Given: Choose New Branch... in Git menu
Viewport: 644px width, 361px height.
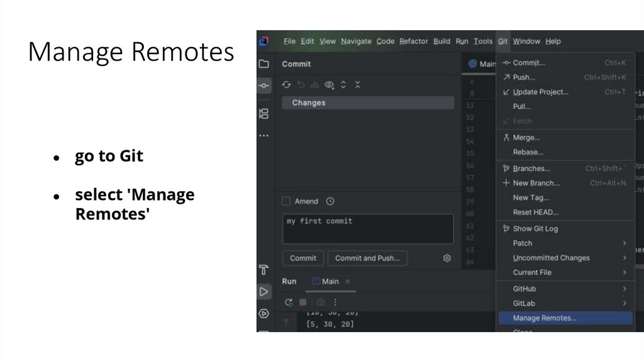Looking at the screenshot, I should (565, 183).
